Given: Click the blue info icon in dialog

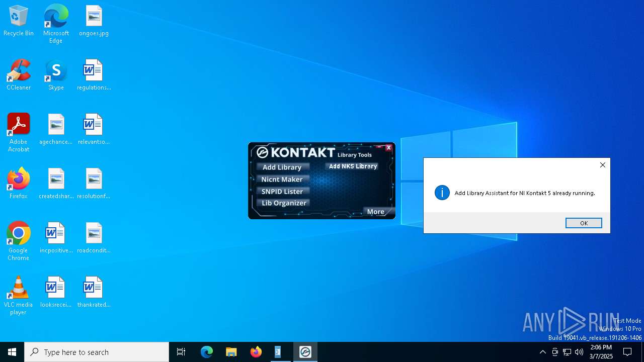Looking at the screenshot, I should coord(442,193).
